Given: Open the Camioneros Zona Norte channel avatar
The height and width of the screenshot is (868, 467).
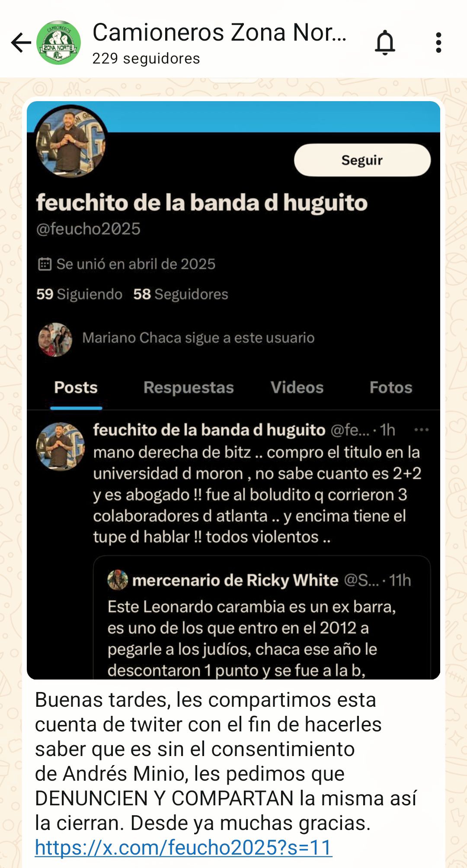Looking at the screenshot, I should pos(58,42).
